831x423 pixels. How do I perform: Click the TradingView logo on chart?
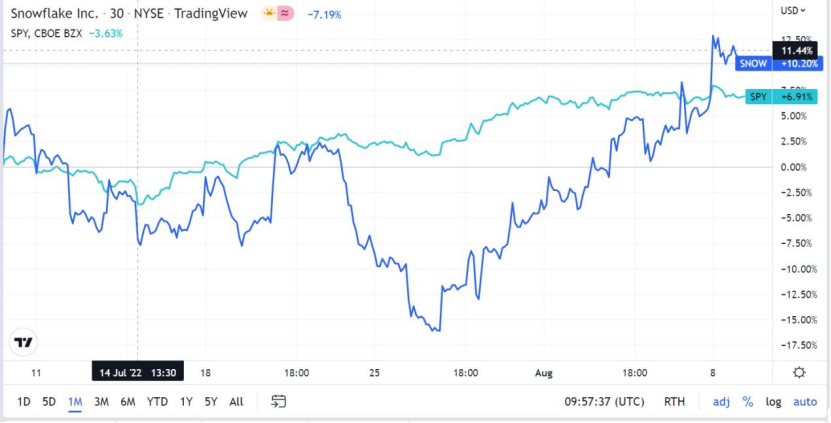[x=23, y=342]
